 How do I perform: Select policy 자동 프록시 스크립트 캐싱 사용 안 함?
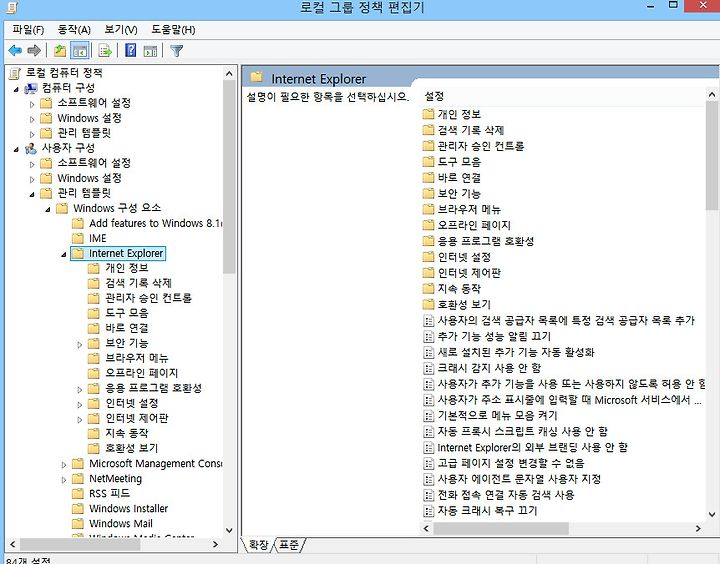tap(523, 431)
